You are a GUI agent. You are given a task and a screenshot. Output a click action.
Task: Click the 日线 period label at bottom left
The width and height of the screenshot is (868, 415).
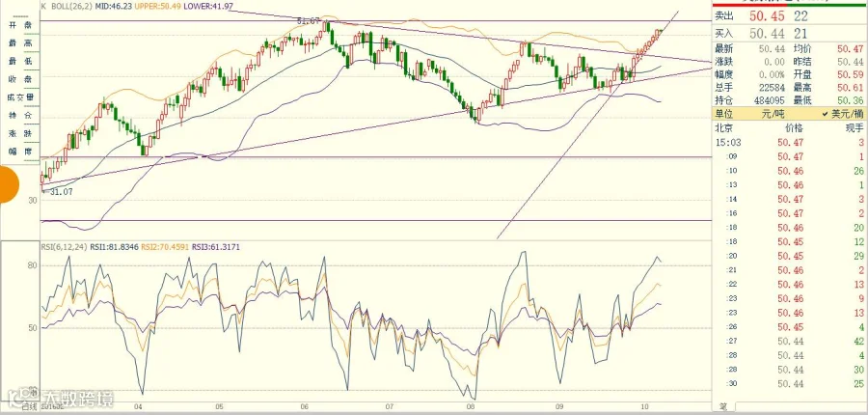click(x=29, y=409)
